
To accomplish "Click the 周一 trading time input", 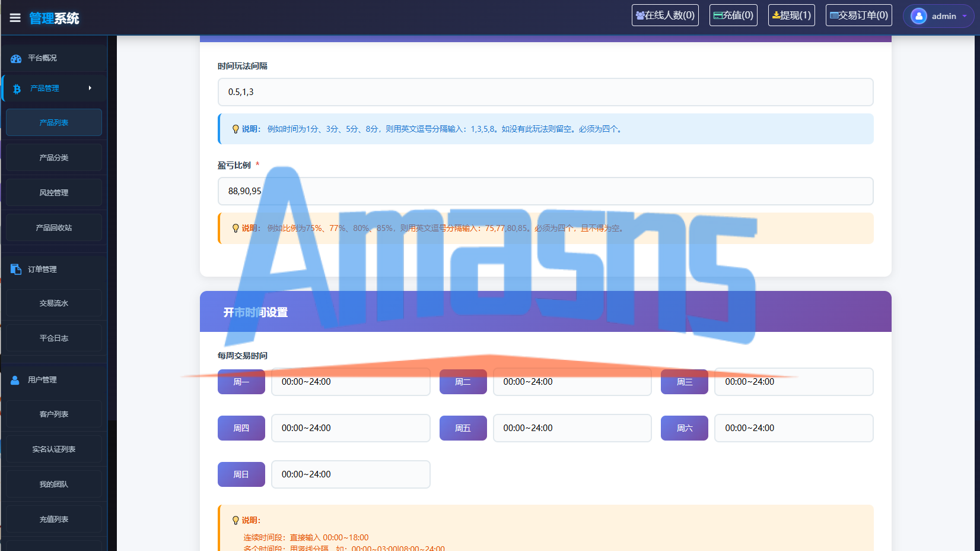I will tap(351, 382).
